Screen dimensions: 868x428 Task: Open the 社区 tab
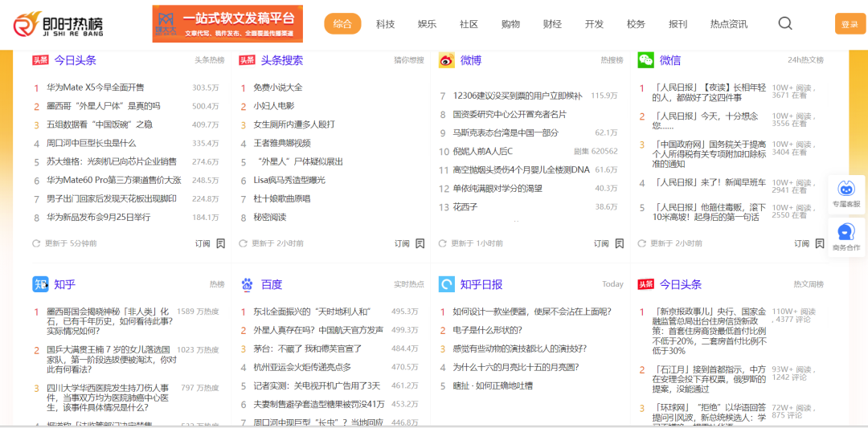(469, 24)
